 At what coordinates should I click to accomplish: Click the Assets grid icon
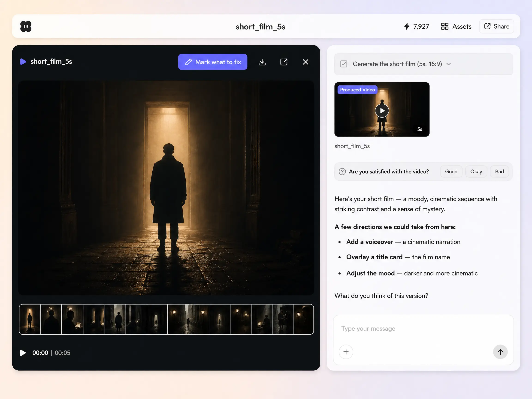(x=445, y=26)
